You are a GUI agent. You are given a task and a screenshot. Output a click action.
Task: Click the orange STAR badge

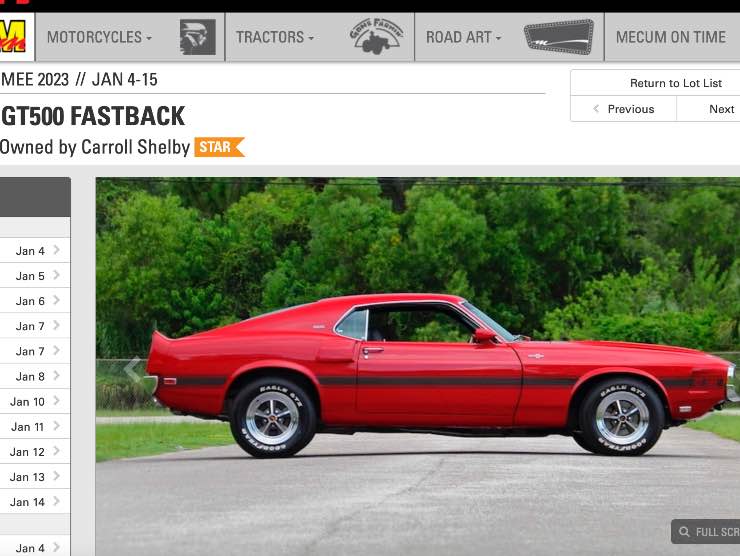219,147
